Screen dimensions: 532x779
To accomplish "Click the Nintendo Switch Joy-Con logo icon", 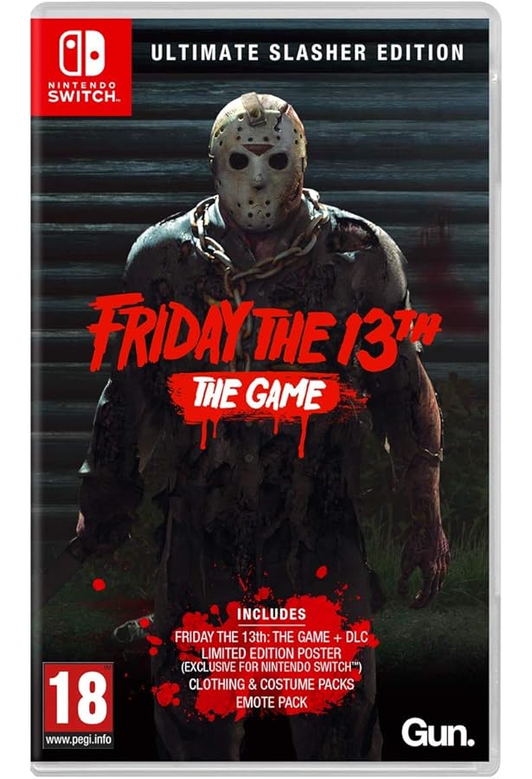I will click(x=82, y=53).
